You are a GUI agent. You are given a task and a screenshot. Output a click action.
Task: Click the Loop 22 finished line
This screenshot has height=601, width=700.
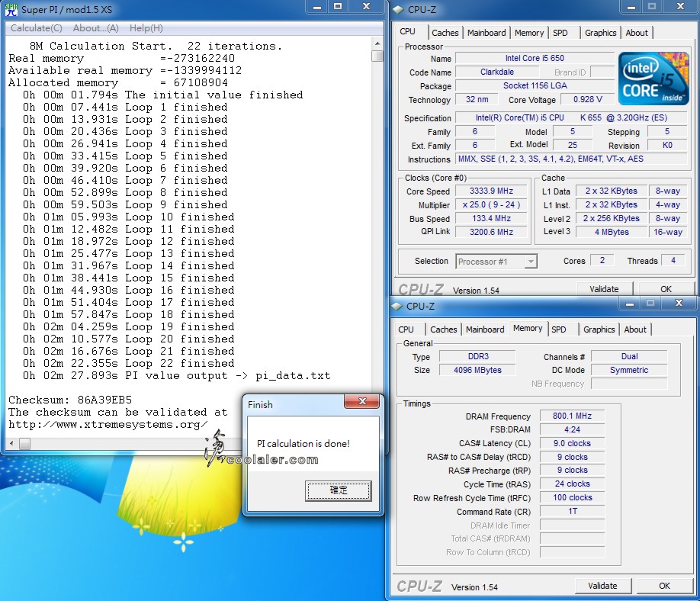tap(129, 363)
